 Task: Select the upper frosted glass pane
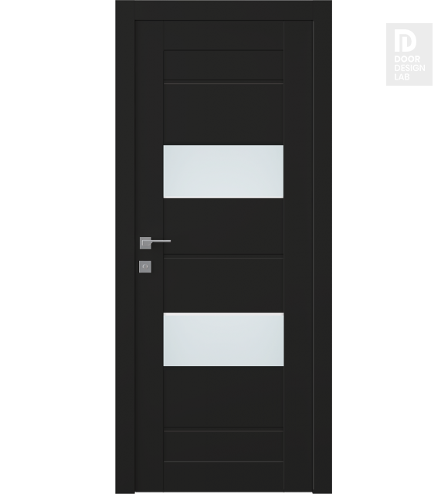[x=223, y=171]
